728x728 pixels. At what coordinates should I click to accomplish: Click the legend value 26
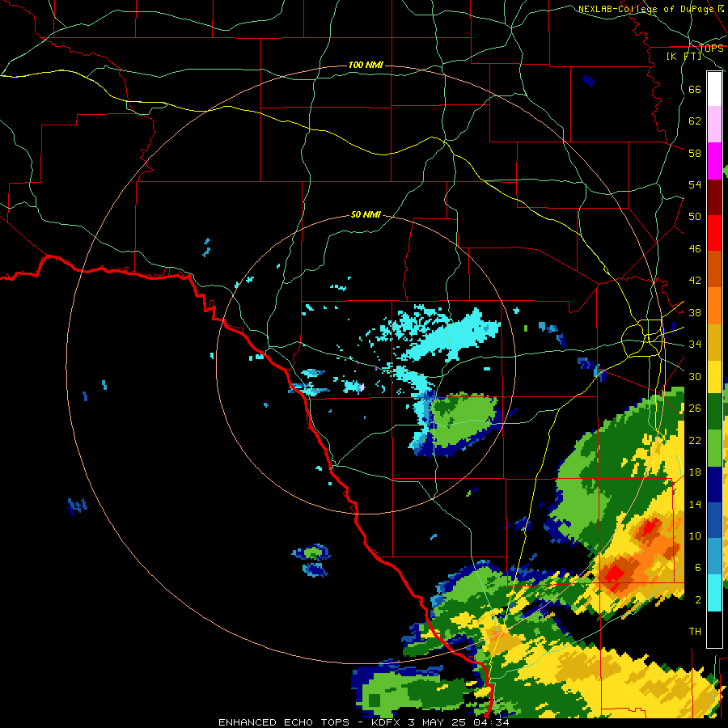[695, 408]
